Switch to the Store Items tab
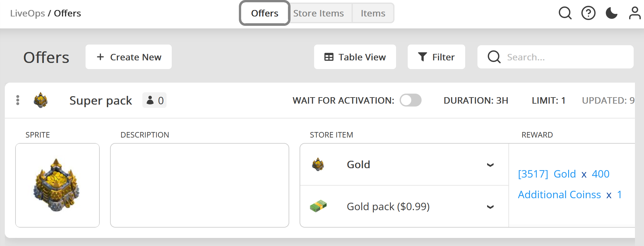Image resolution: width=644 pixels, height=246 pixels. tap(318, 13)
